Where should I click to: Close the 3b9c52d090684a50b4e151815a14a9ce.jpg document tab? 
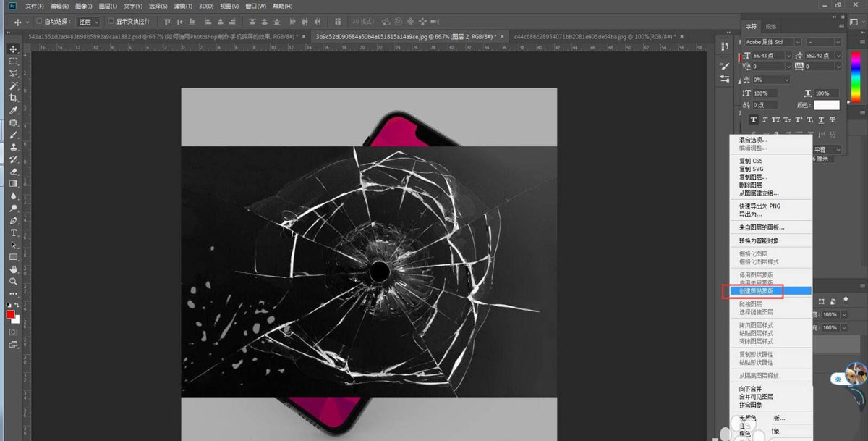coord(502,36)
